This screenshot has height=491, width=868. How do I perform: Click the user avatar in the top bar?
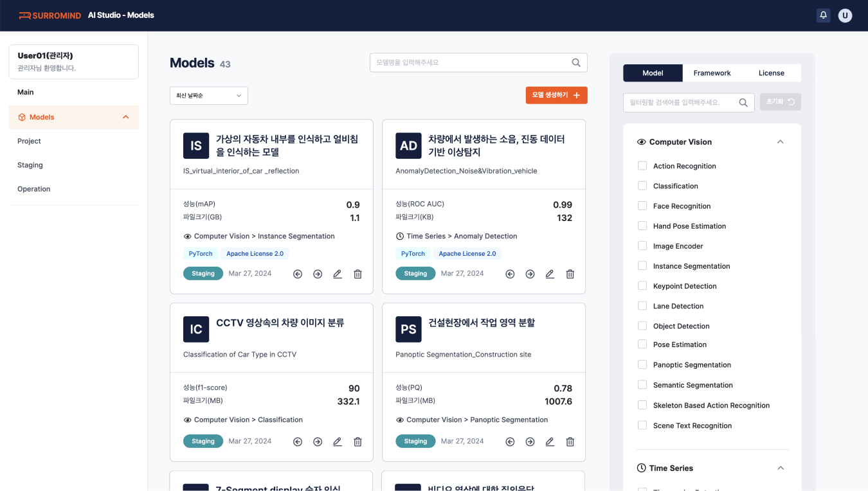pyautogui.click(x=845, y=15)
